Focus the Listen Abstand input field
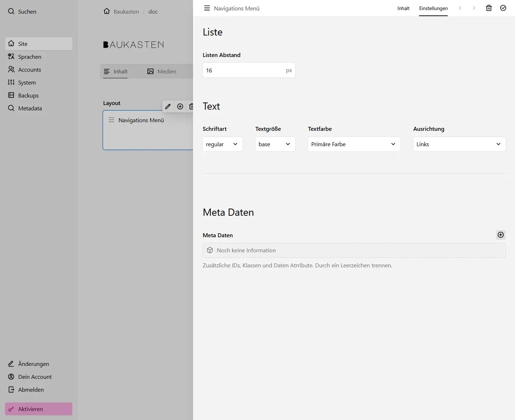The image size is (515, 420). (244, 70)
